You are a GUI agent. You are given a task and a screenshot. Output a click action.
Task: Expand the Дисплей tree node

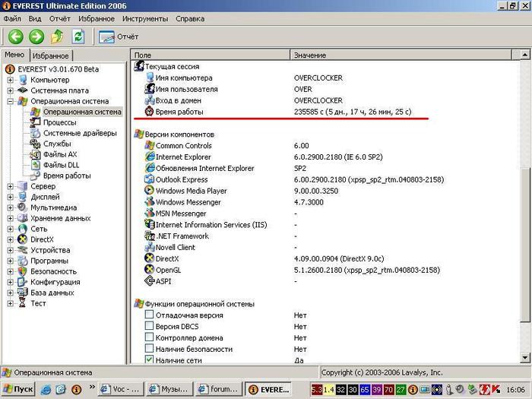(x=10, y=197)
